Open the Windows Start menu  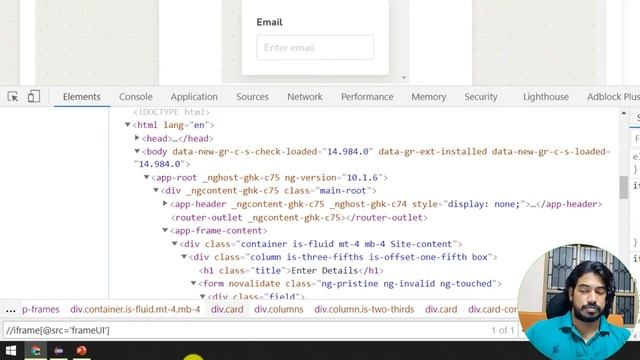click(x=11, y=351)
